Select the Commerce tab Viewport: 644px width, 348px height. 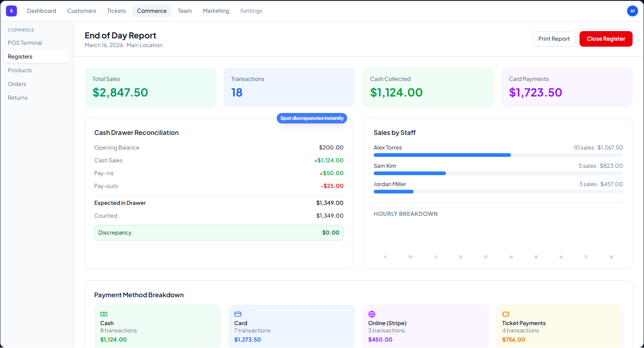(152, 11)
